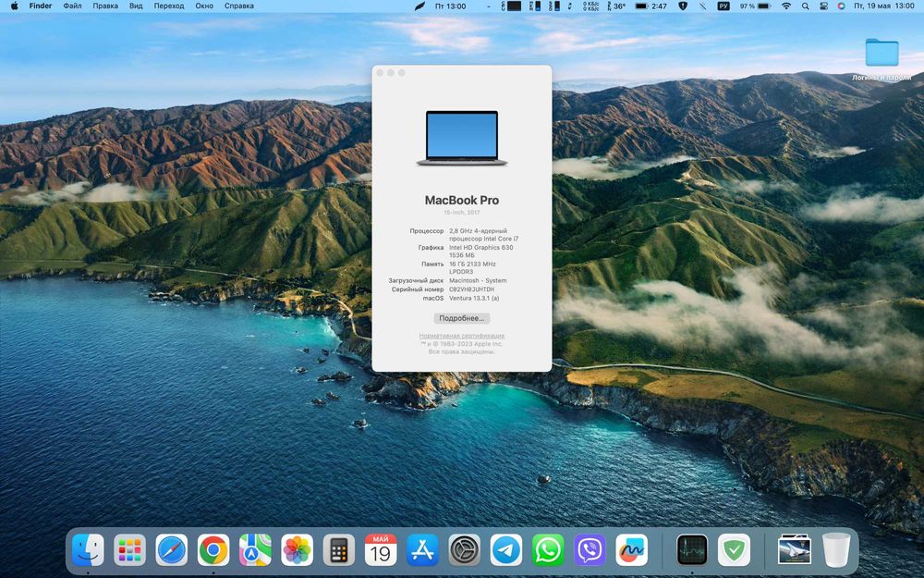
Task: Open the Файл menu
Action: [x=72, y=6]
